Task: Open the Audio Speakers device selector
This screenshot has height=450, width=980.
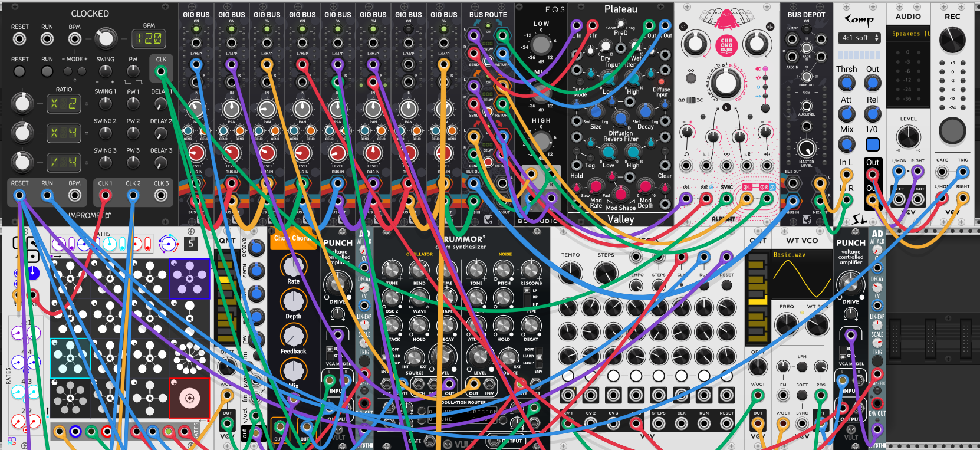Action: coord(909,34)
